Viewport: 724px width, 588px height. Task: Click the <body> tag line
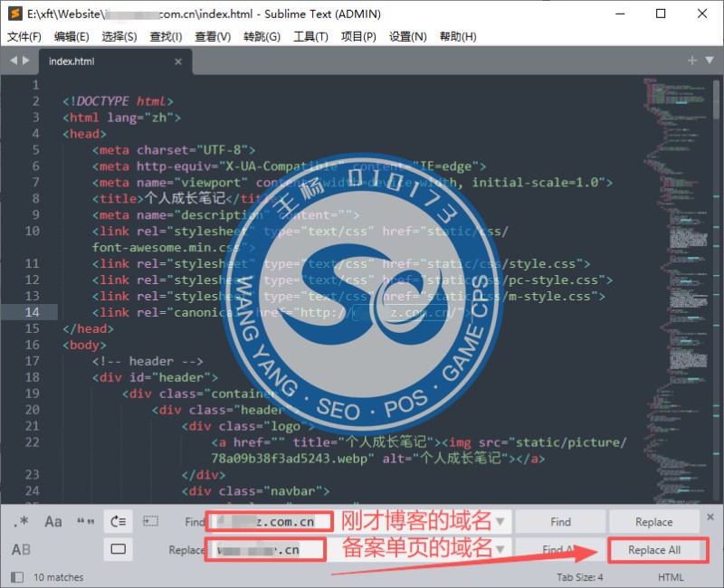click(x=84, y=345)
